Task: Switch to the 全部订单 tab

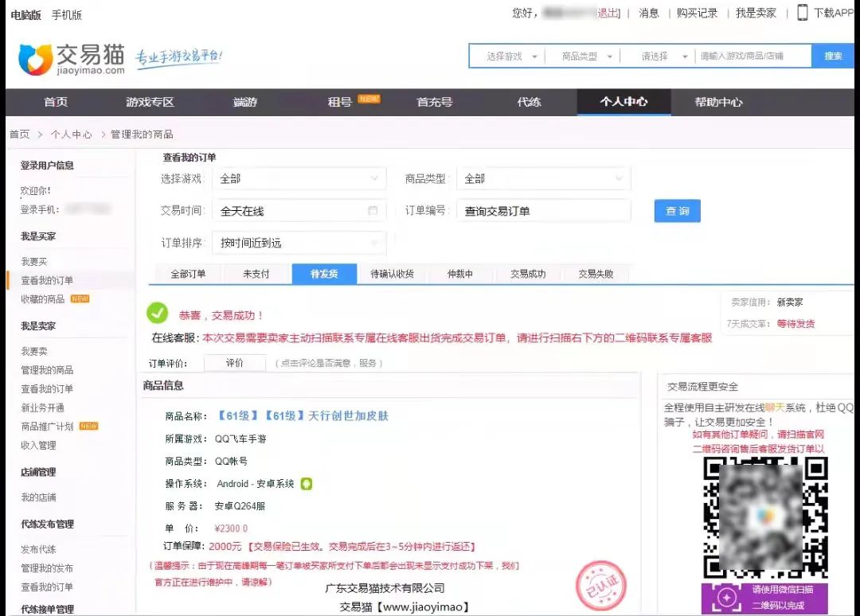Action: tap(188, 274)
